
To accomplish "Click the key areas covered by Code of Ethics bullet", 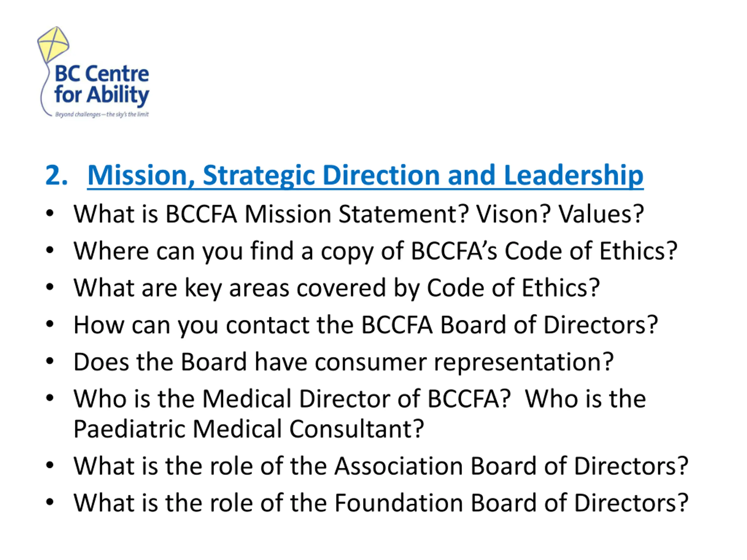I will (337, 288).
